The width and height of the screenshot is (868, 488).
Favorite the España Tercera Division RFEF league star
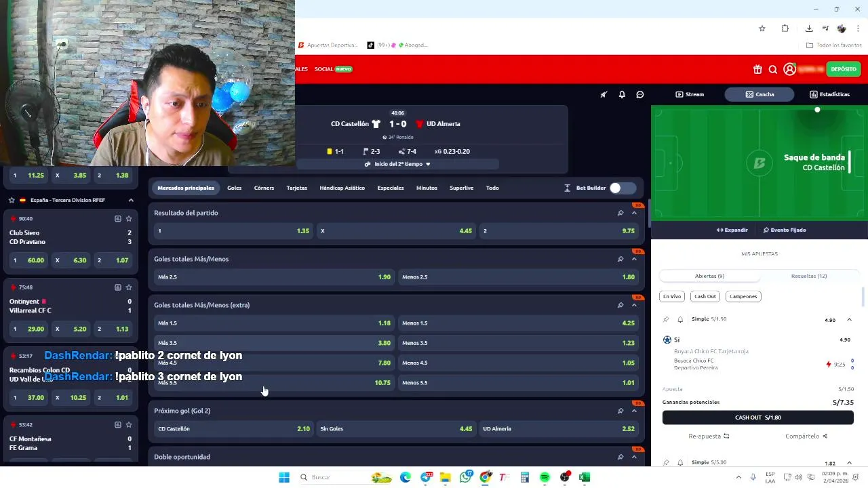point(12,201)
